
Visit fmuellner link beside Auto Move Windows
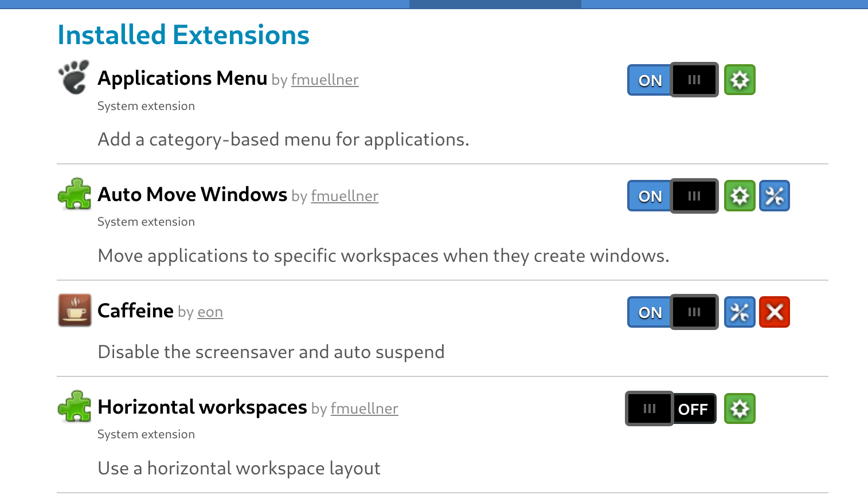[345, 197]
